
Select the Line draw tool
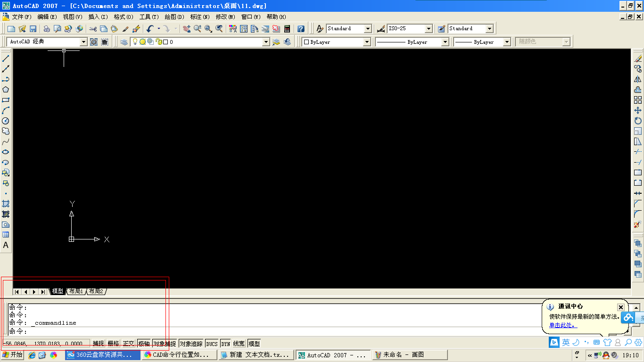[x=6, y=58]
